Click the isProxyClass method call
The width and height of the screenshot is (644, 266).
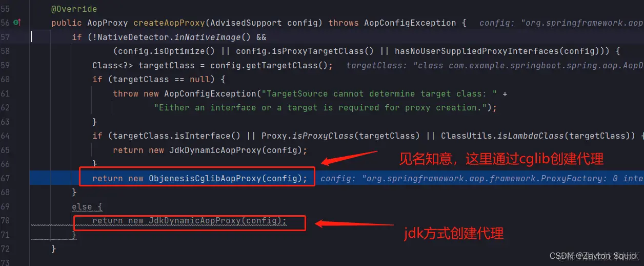(x=323, y=136)
